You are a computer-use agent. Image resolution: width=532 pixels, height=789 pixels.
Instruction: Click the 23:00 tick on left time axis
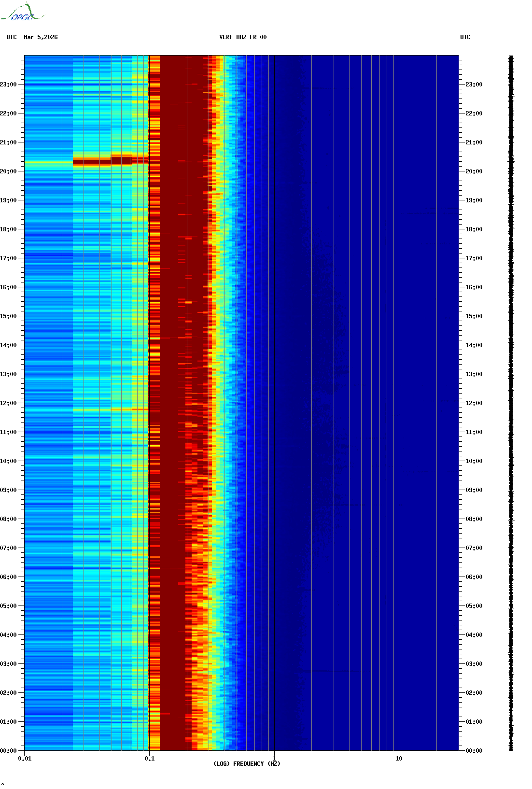[x=9, y=85]
